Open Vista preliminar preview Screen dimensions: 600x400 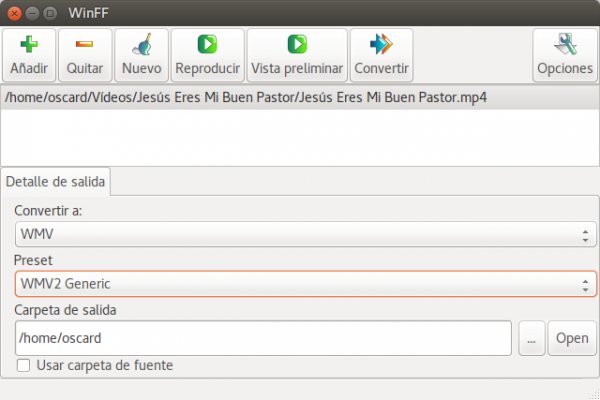(297, 55)
